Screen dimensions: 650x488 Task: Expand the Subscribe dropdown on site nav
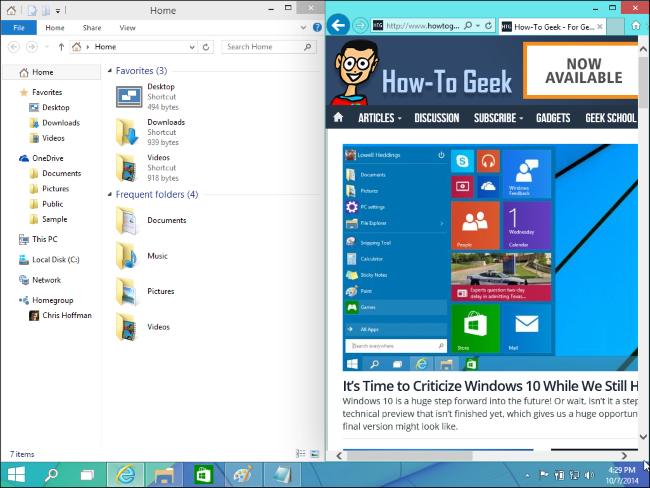[499, 118]
